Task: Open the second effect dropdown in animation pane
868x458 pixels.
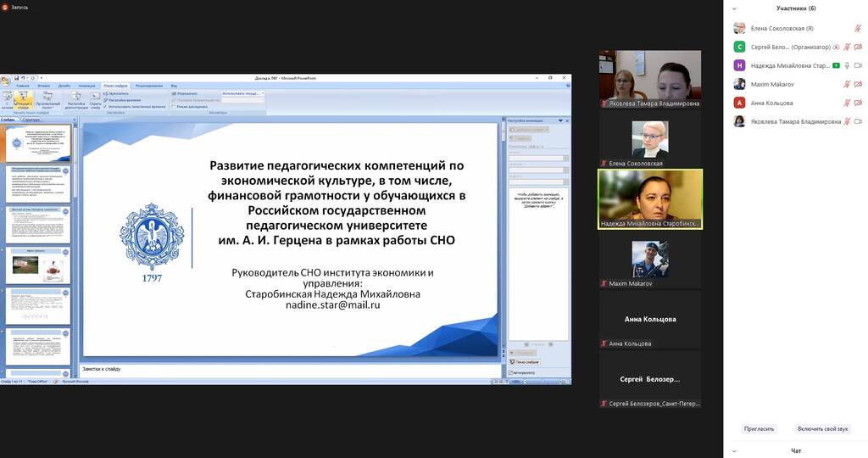Action: point(538,170)
